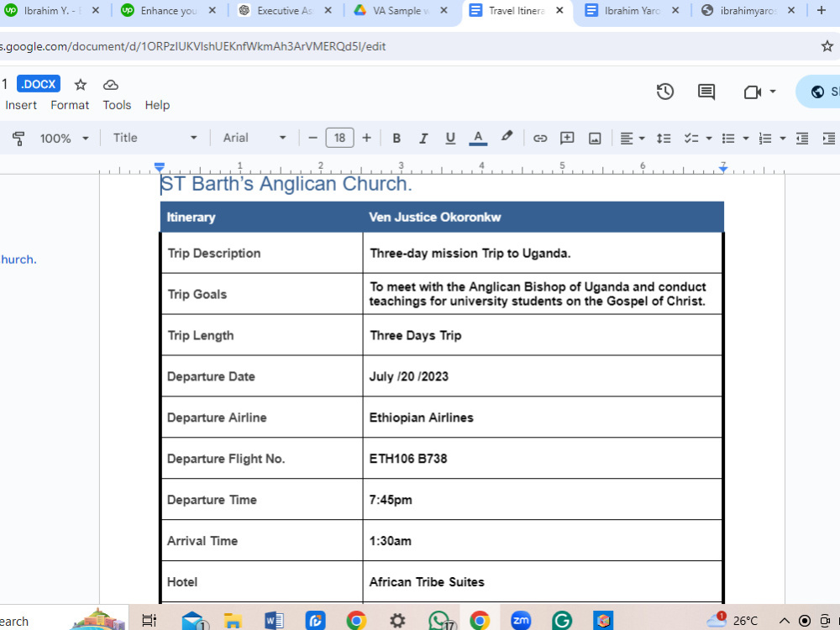Open the Arial font dropdown
Screen dimensions: 840x630
point(255,139)
